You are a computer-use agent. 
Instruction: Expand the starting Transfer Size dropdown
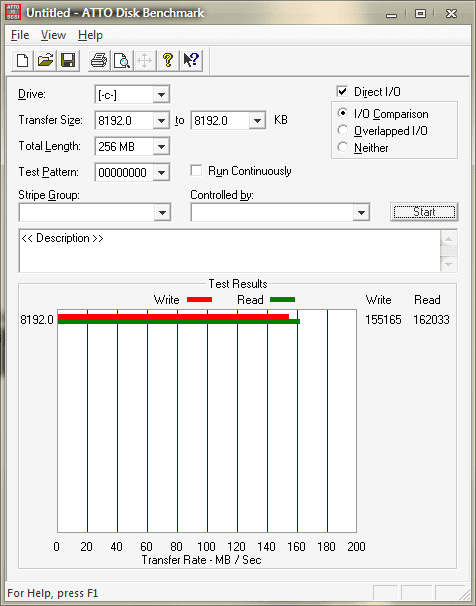(161, 121)
